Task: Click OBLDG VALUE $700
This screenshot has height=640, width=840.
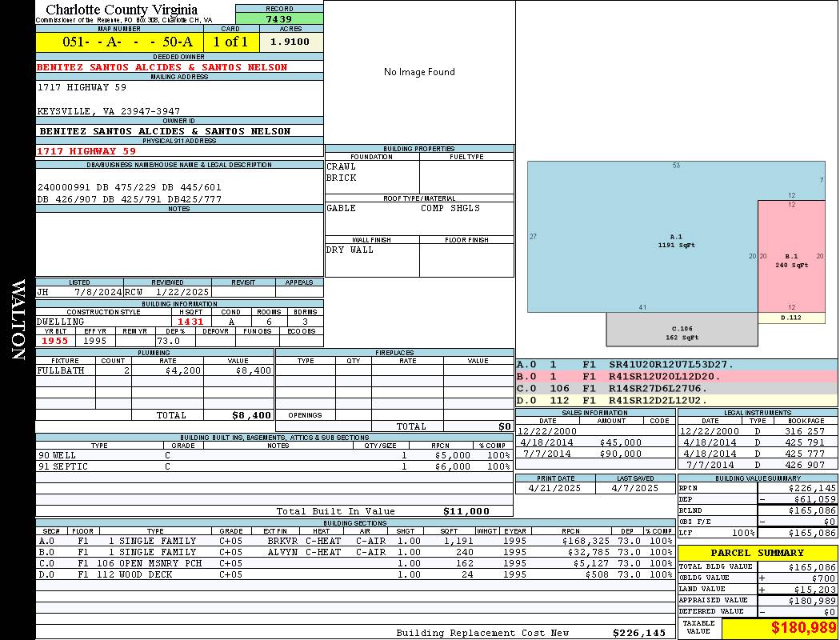Action: (824, 578)
